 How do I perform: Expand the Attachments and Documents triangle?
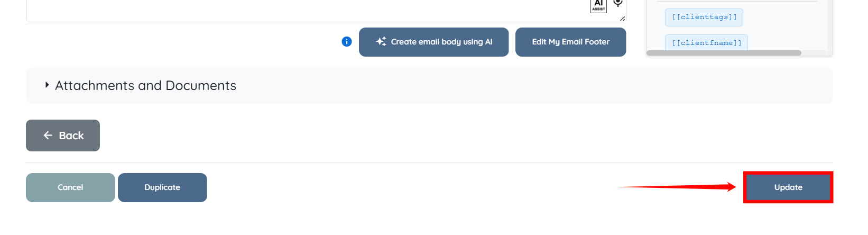[47, 85]
